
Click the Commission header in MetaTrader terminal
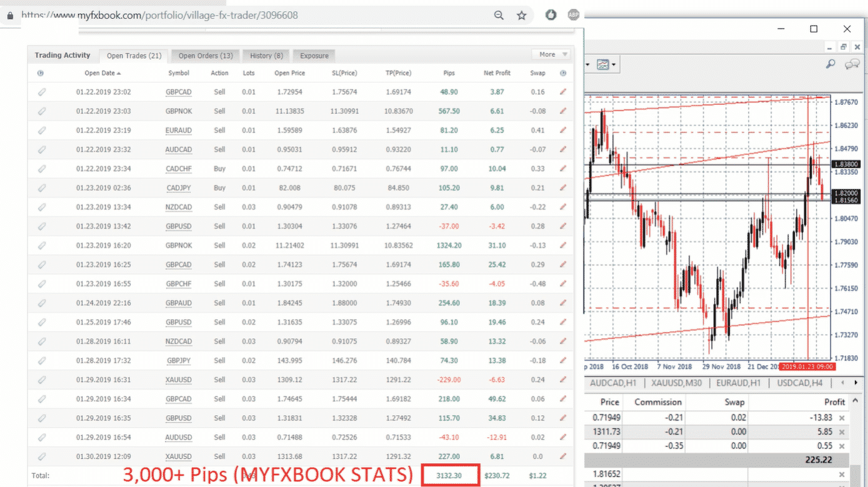pos(657,402)
